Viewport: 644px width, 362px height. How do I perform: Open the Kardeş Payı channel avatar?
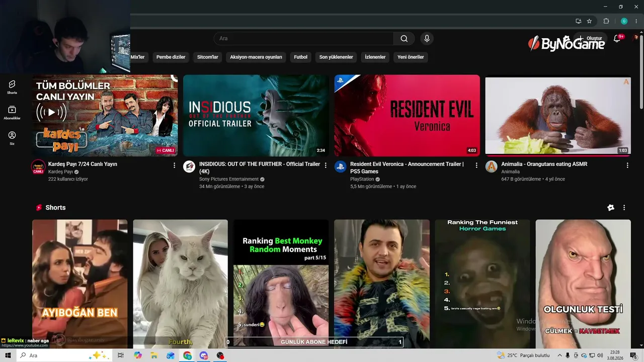[x=38, y=166]
